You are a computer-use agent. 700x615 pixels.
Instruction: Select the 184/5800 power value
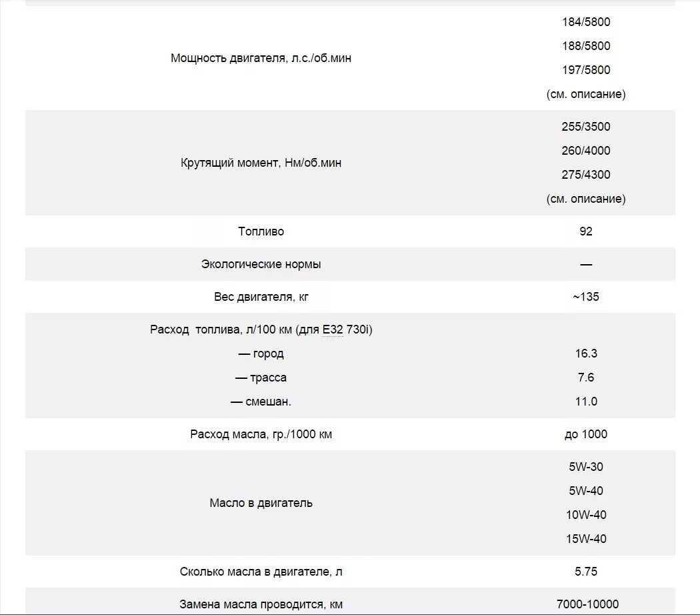coord(586,22)
